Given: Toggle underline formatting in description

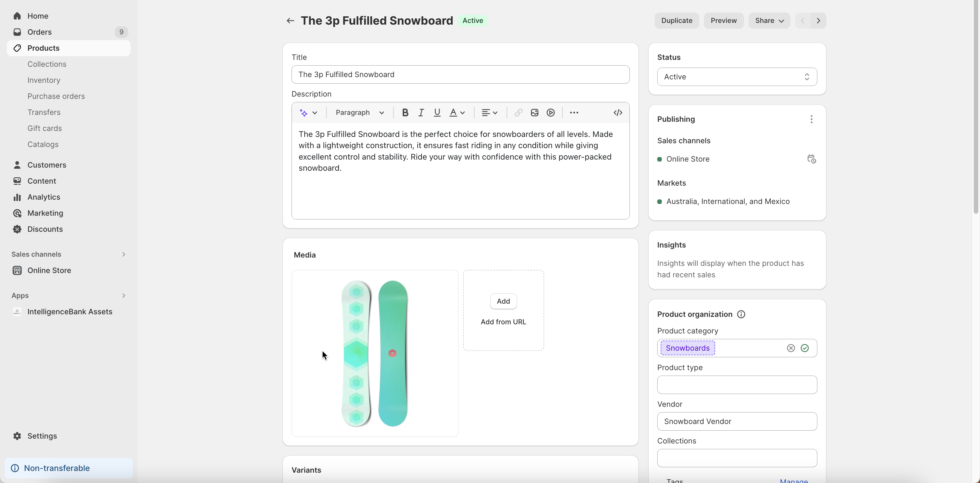Looking at the screenshot, I should 437,113.
